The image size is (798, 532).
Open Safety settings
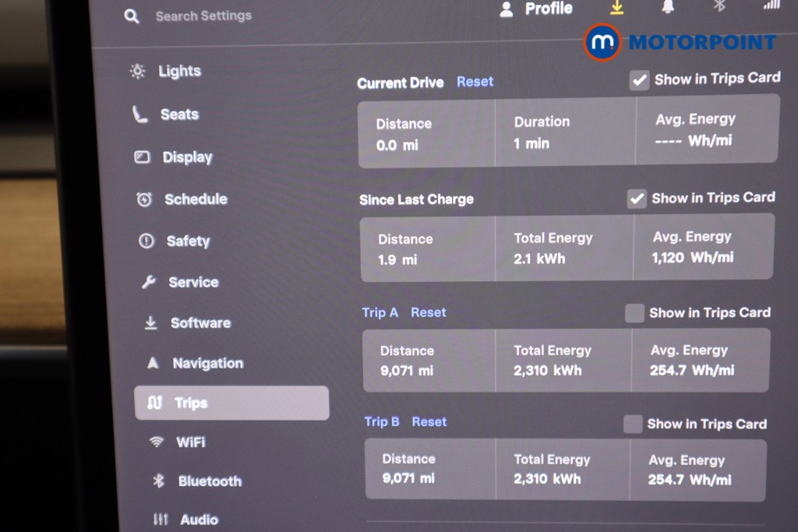click(x=147, y=241)
